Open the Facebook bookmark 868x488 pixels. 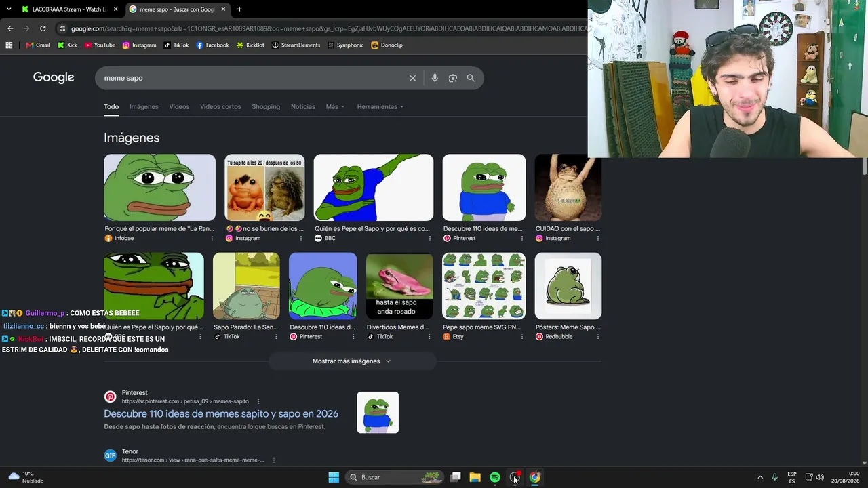(x=212, y=45)
